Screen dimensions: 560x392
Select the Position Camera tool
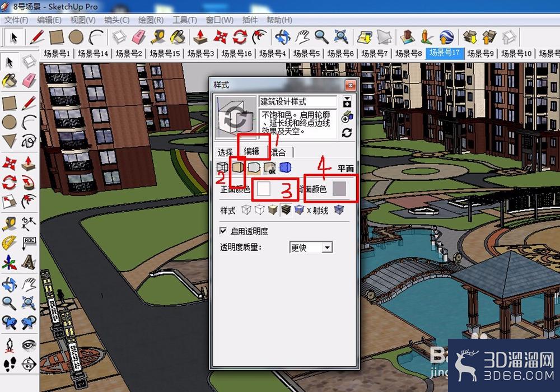(x=10, y=345)
